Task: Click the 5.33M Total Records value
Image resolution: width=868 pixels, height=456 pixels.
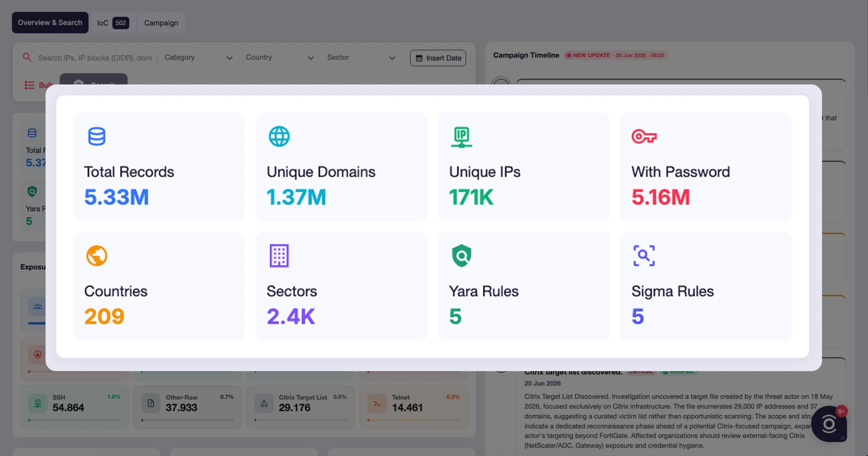Action: [x=116, y=197]
